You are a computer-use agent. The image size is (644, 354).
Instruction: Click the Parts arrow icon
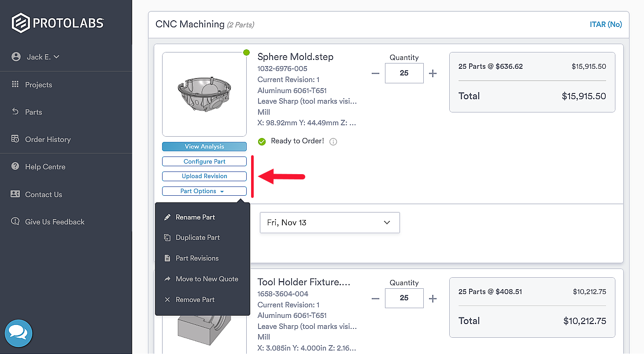tap(15, 112)
